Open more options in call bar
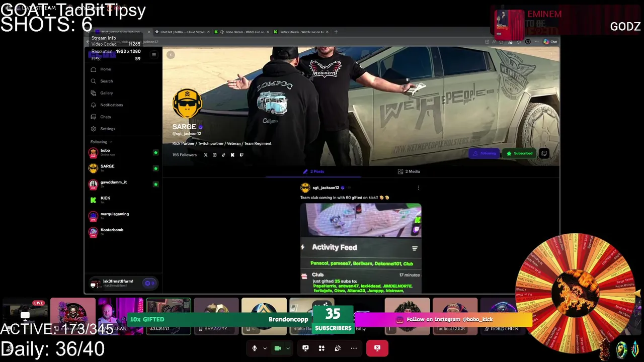This screenshot has width=644, height=362. pos(354,348)
